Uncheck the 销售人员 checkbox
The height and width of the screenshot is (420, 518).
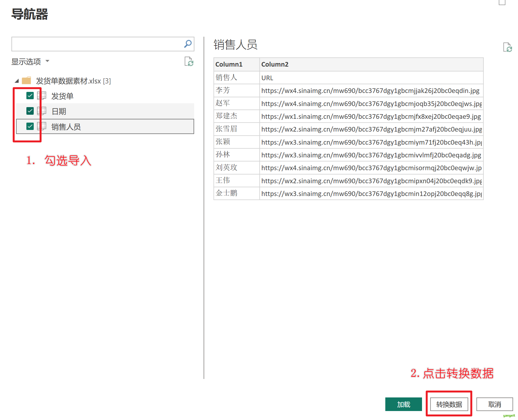pos(30,126)
